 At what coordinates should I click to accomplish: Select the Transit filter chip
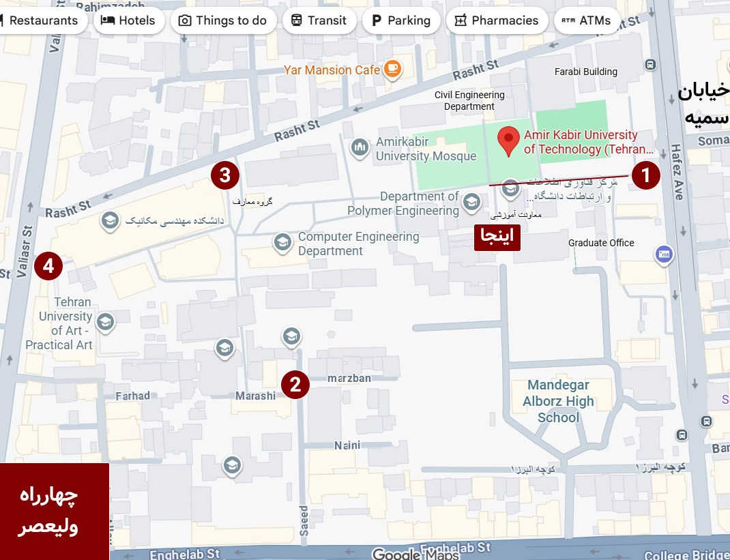point(319,20)
